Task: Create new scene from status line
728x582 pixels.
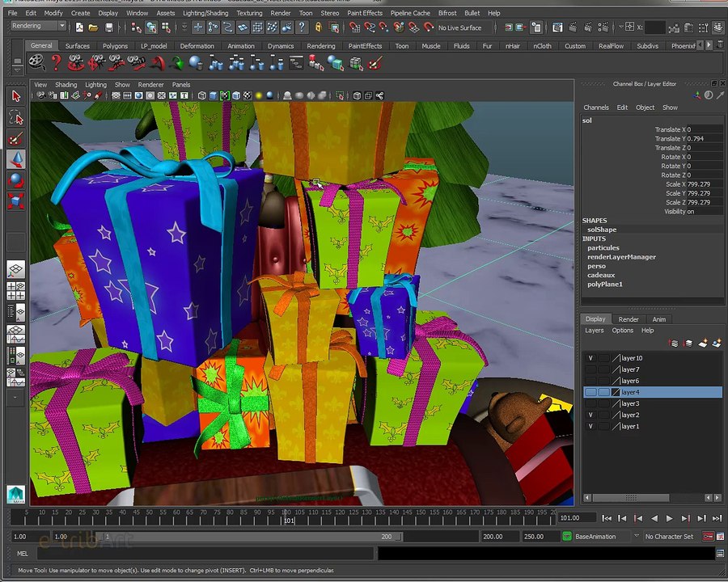Action: coord(79,27)
